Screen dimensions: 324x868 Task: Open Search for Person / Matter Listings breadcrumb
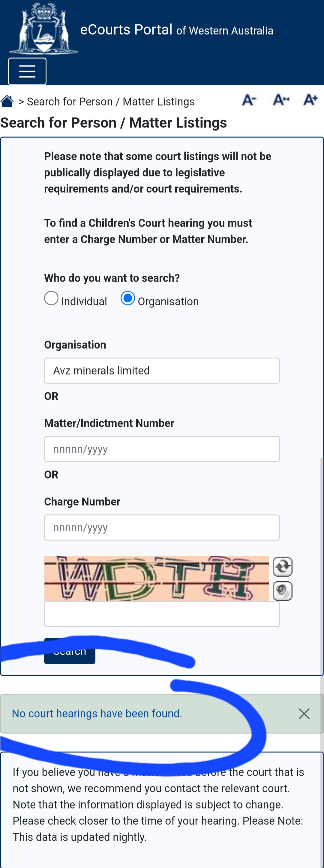tap(111, 101)
